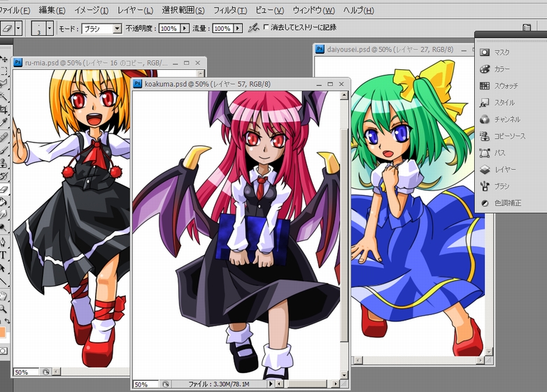Open the カラー panel
Screen dimensions: 547x392
pyautogui.click(x=495, y=69)
